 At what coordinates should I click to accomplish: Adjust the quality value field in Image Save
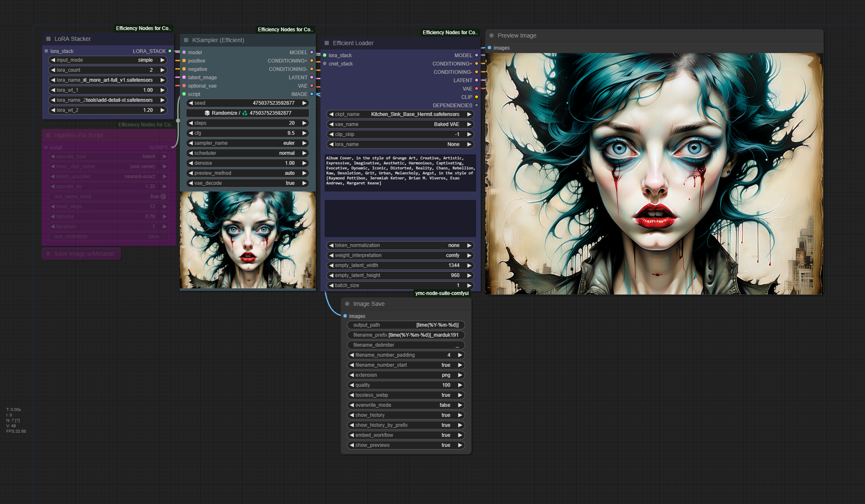click(406, 385)
